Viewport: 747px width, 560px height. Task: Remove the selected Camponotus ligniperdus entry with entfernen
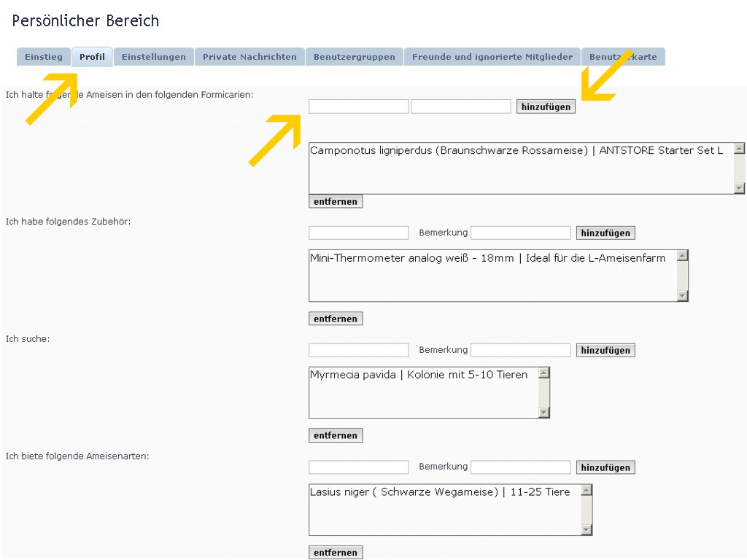336,201
